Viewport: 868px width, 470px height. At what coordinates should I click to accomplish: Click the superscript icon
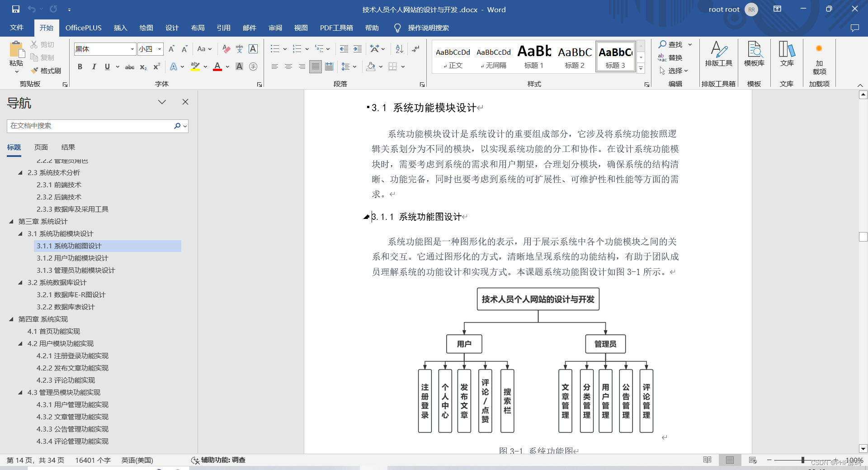pyautogui.click(x=156, y=67)
